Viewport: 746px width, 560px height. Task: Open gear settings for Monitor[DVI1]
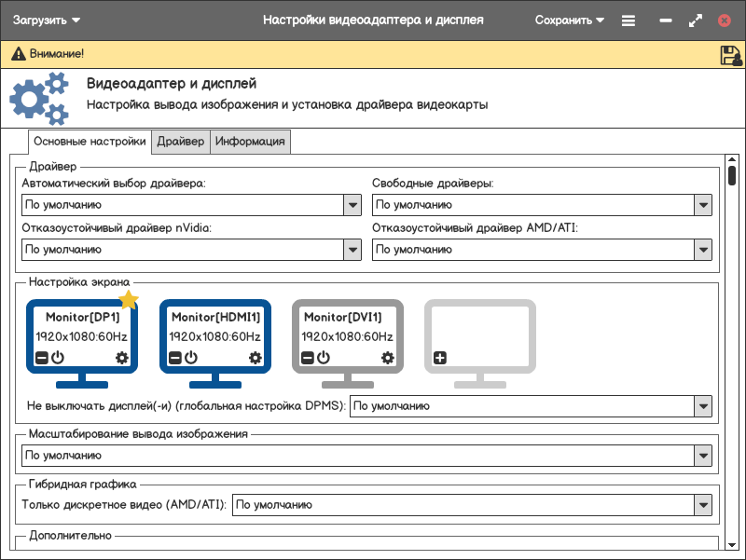388,358
